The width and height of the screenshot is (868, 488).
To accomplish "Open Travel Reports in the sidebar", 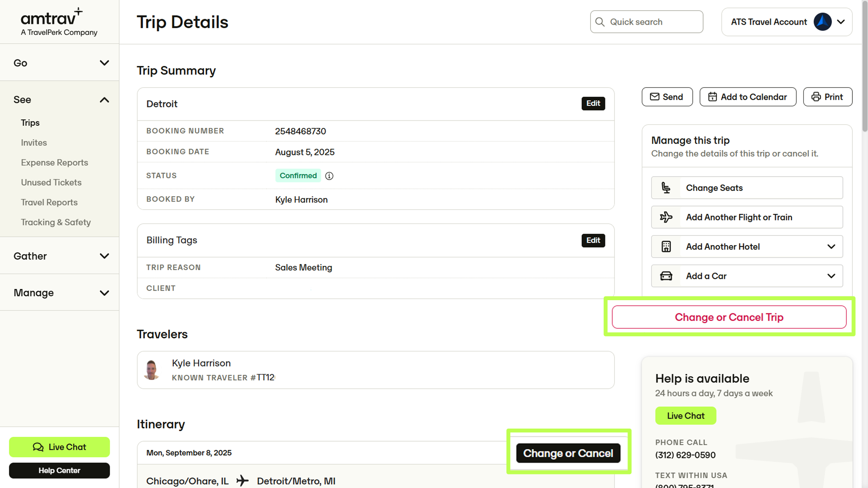I will 49,203.
